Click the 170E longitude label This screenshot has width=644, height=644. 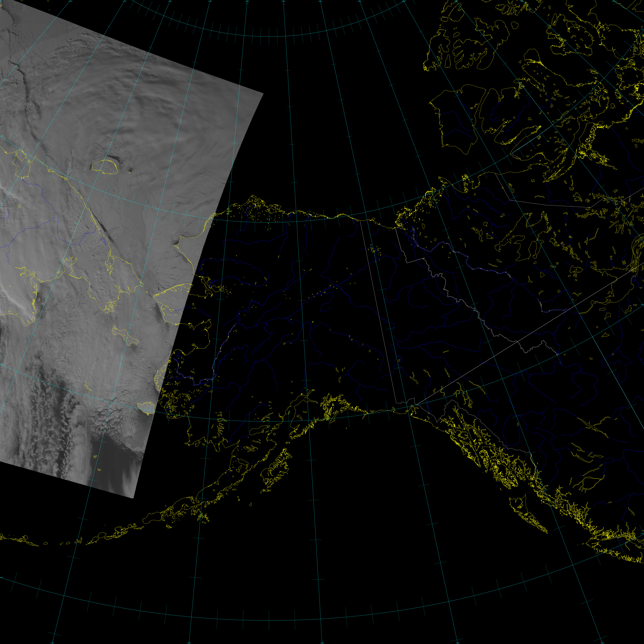[x=125, y=1]
